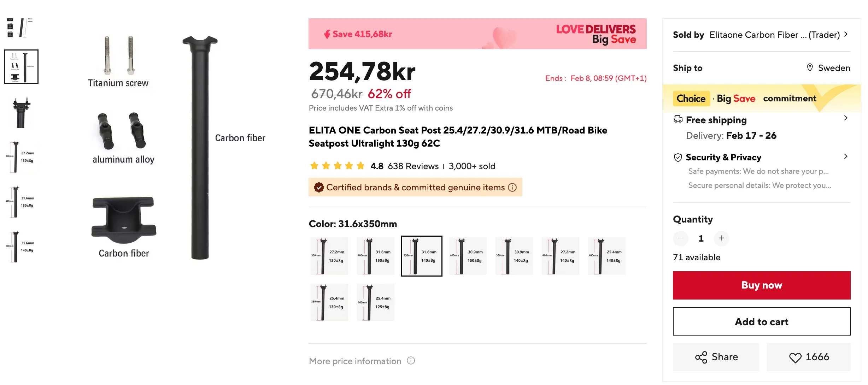
Task: Select the 27.2mm 350mm 130g variant
Action: pos(329,256)
